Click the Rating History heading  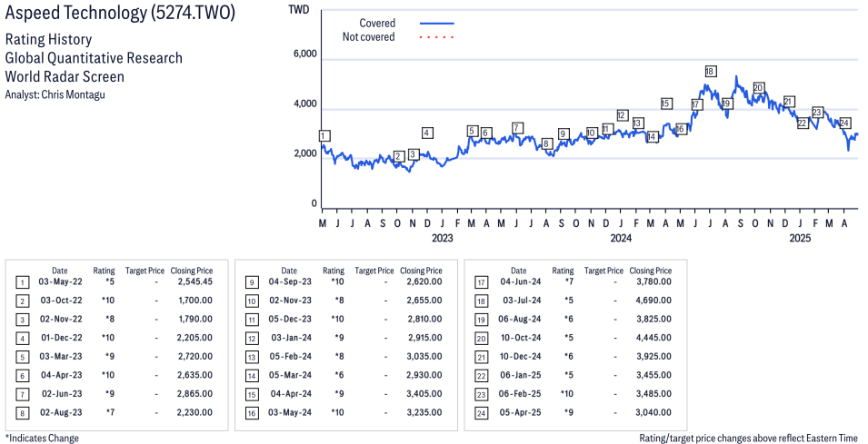pyautogui.click(x=49, y=39)
